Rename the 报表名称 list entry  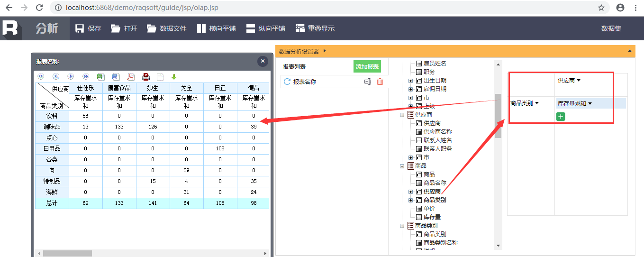click(x=368, y=82)
